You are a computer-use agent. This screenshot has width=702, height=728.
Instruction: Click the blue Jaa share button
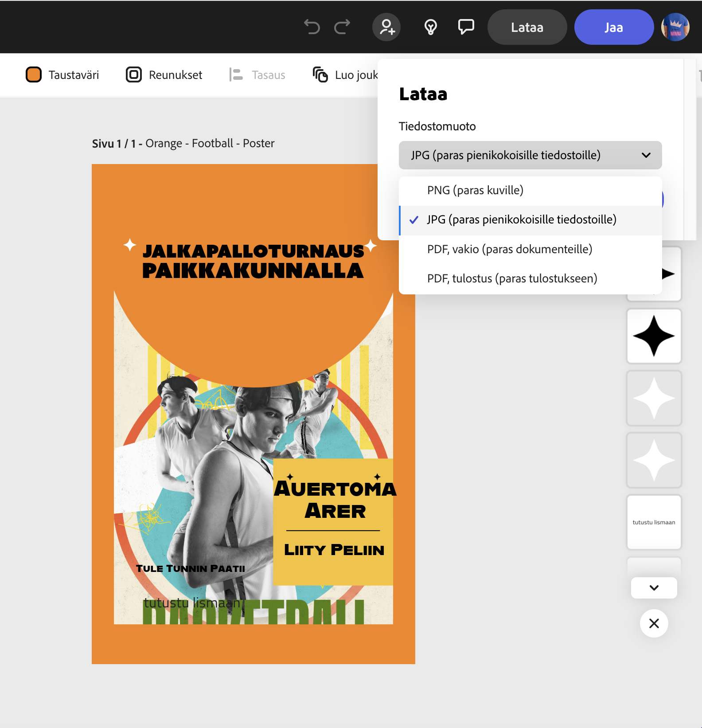pos(614,27)
